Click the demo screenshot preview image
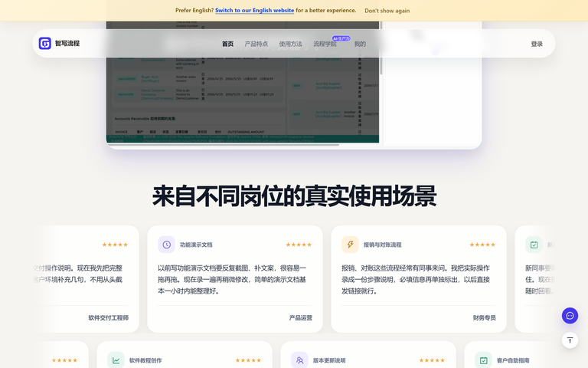The height and width of the screenshot is (368, 588). tap(243, 82)
